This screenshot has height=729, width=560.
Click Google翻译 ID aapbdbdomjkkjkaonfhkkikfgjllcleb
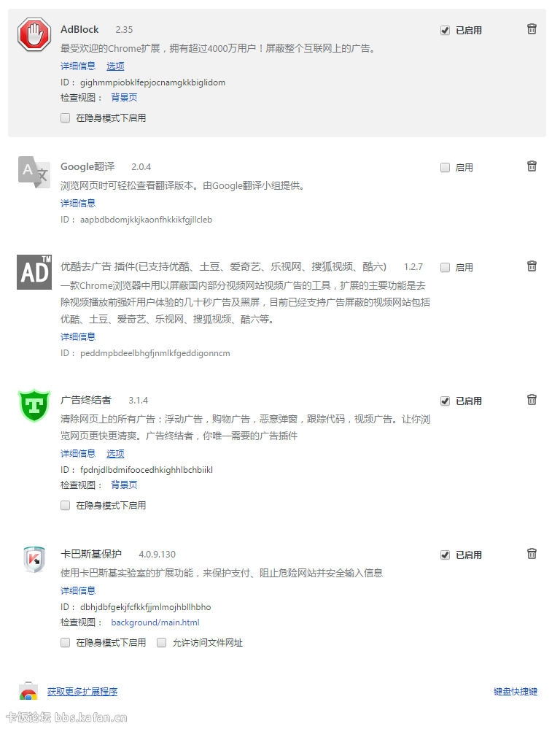point(146,220)
